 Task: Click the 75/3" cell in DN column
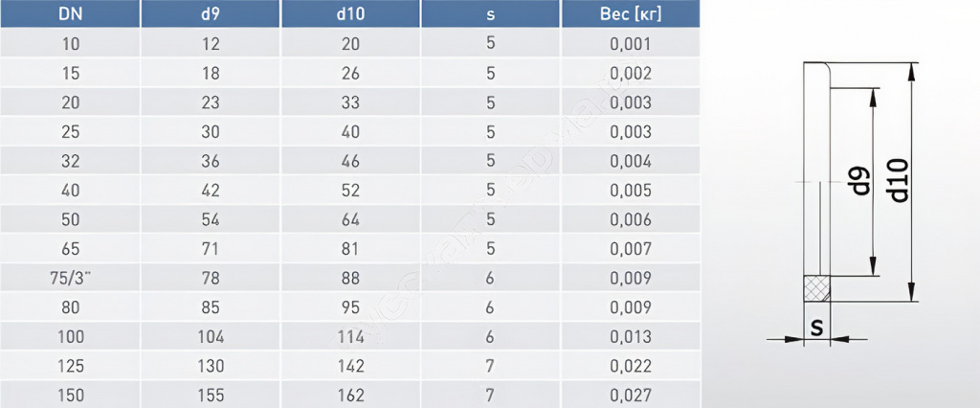(x=70, y=278)
